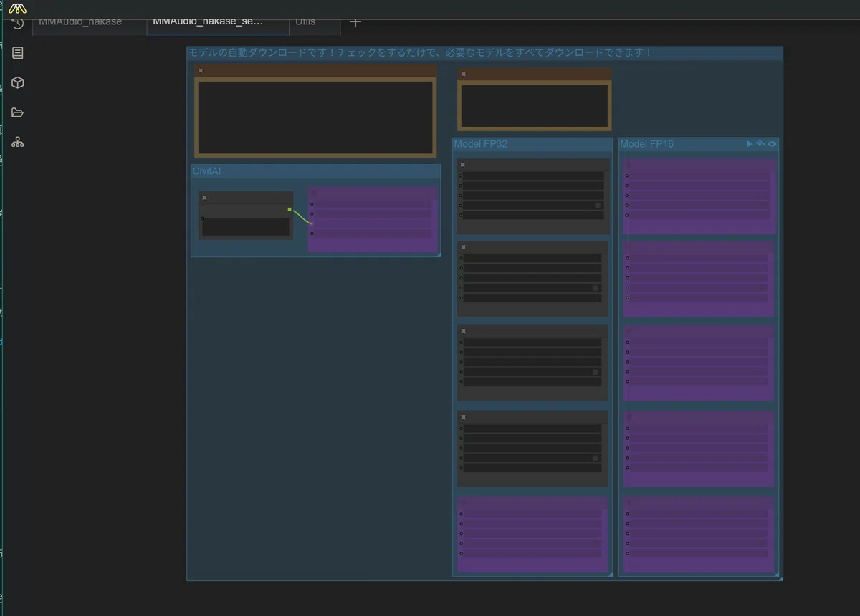Click the play icon on Model FP16 group
Viewport: 860px width, 616px height.
[750, 144]
